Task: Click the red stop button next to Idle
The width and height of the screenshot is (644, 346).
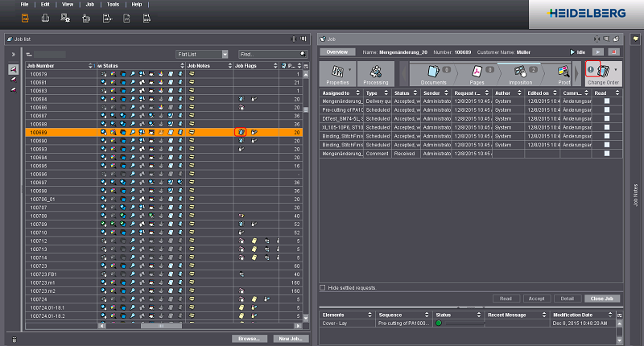Action: pyautogui.click(x=616, y=51)
